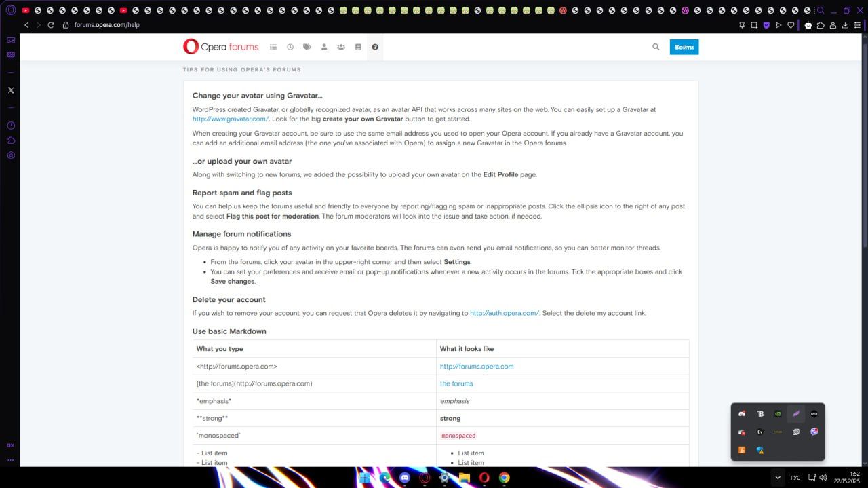Open Recent topics clock icon in forum header
868x488 pixels.
point(290,47)
